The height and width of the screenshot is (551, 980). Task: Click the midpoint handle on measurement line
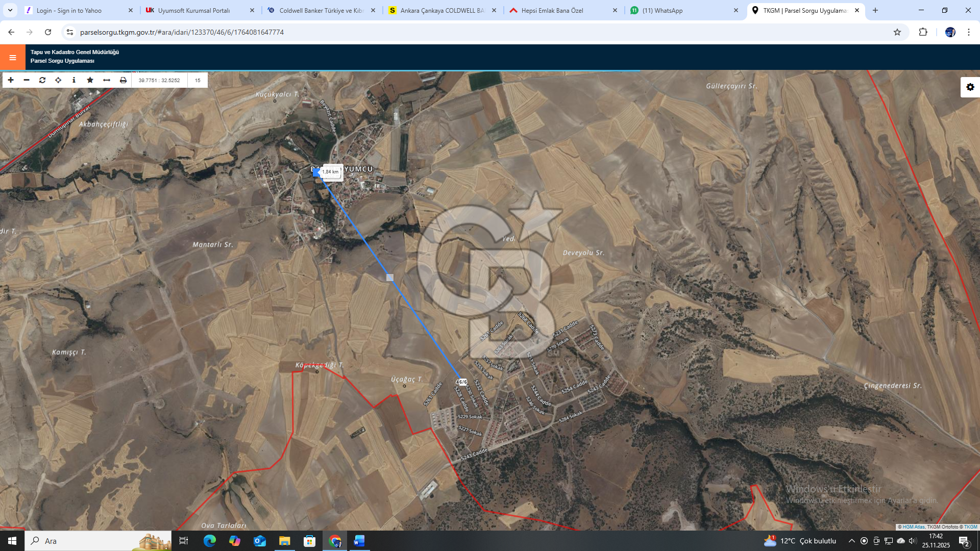390,278
